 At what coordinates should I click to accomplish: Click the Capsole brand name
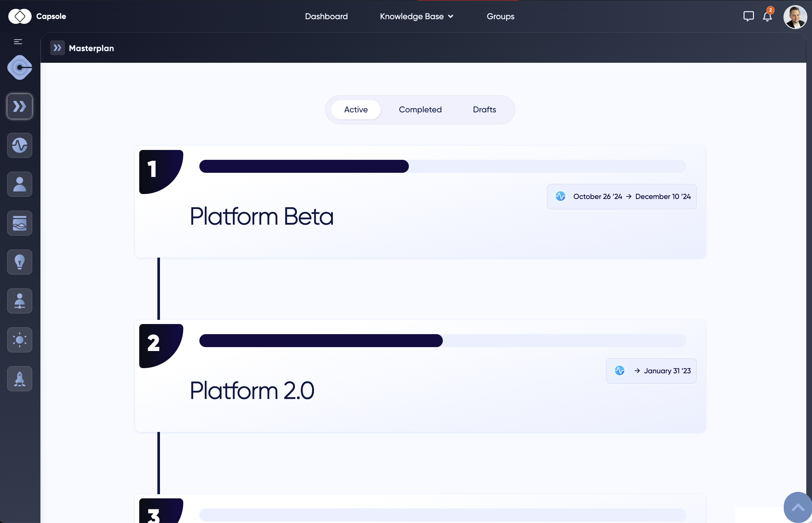51,16
